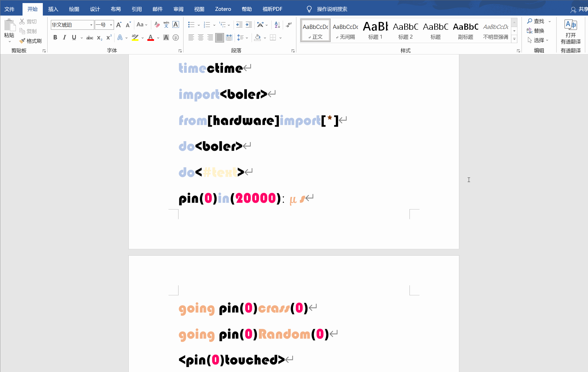Open the font name dropdown 华文琥珀

91,25
